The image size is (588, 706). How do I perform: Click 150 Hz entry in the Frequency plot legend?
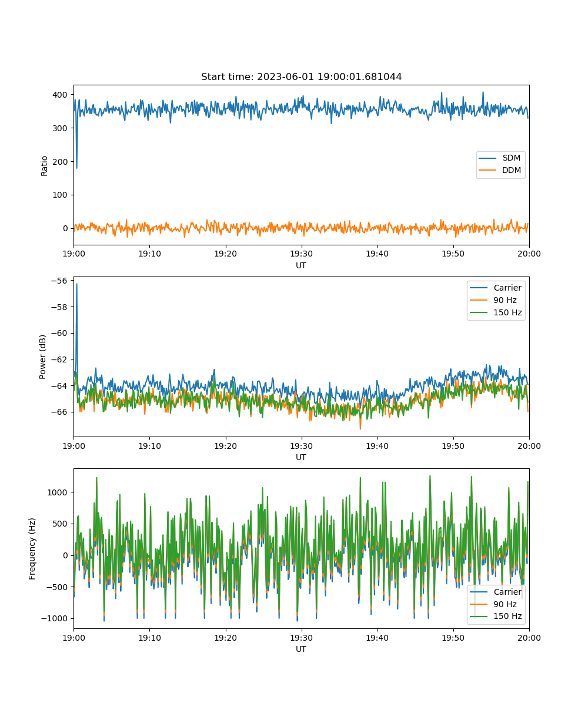(x=507, y=617)
